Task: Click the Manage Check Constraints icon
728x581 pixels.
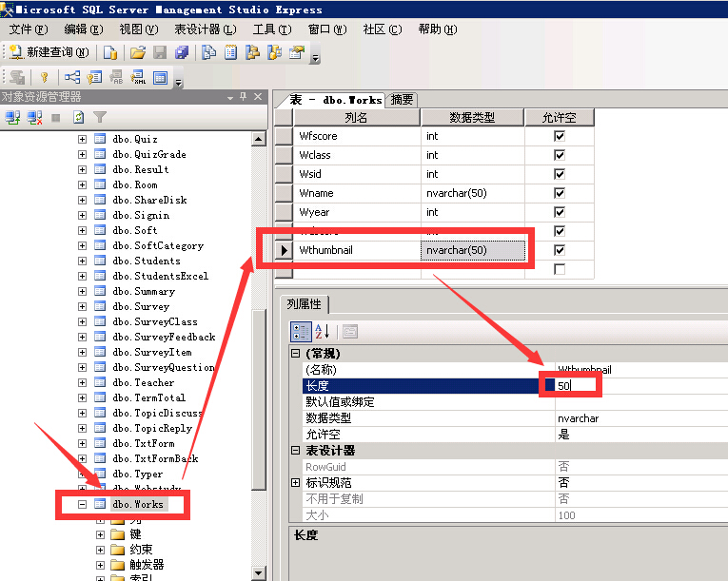Action: (160, 77)
